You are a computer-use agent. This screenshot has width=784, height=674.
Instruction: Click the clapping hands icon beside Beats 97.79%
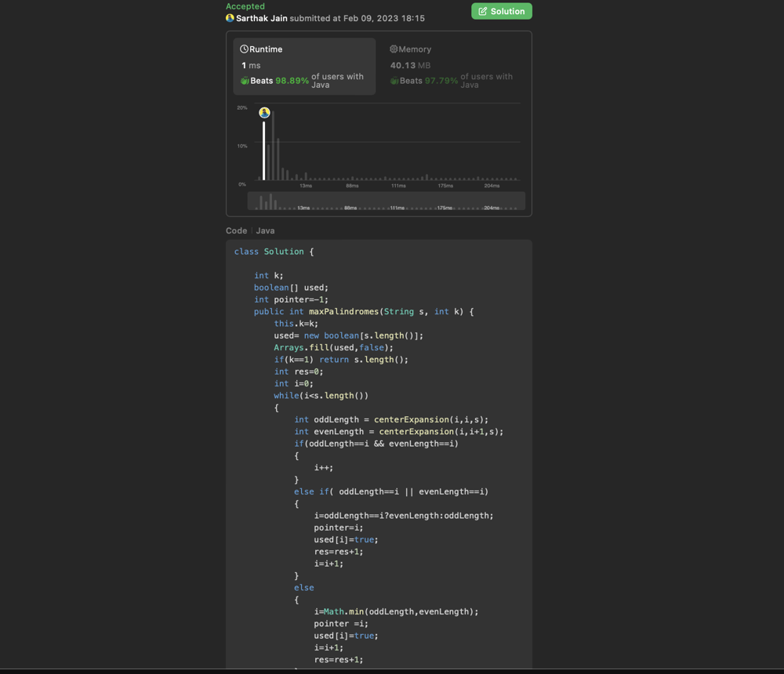coord(394,81)
